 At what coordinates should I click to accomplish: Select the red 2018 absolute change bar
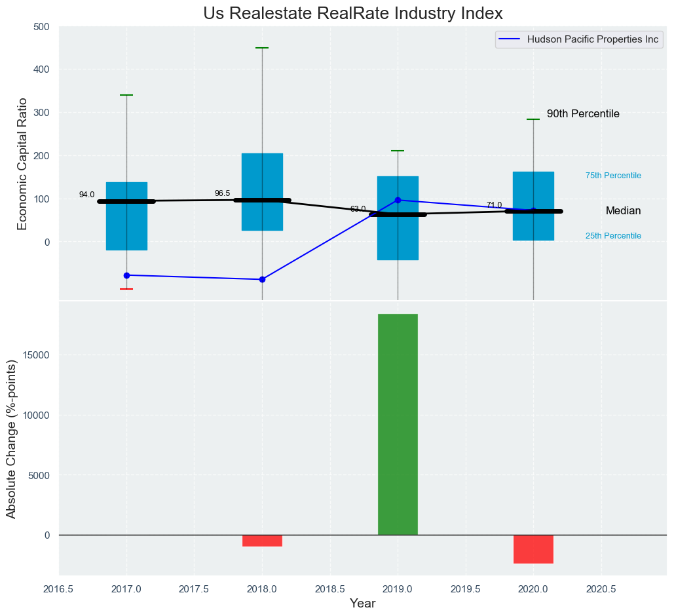click(262, 541)
